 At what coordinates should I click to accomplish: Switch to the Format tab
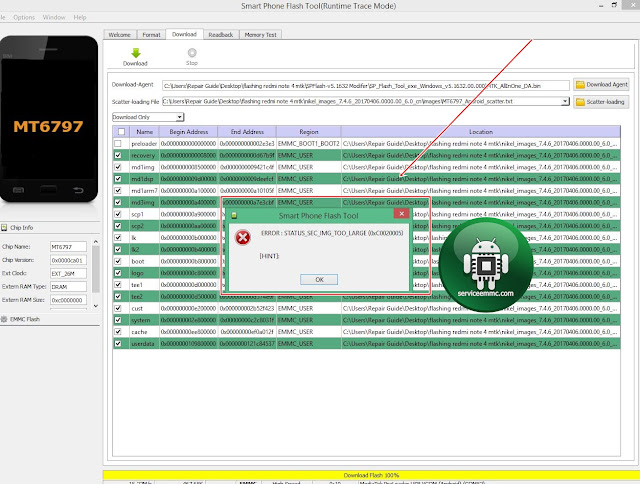151,35
